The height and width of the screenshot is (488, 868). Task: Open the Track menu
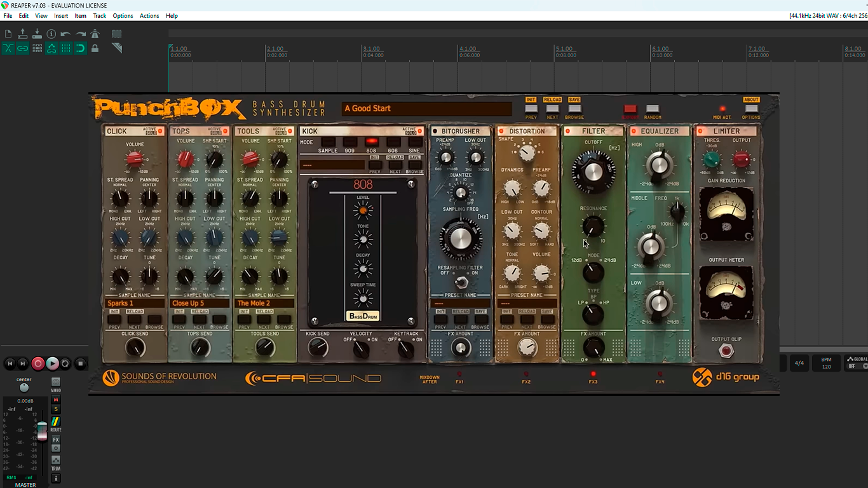100,16
